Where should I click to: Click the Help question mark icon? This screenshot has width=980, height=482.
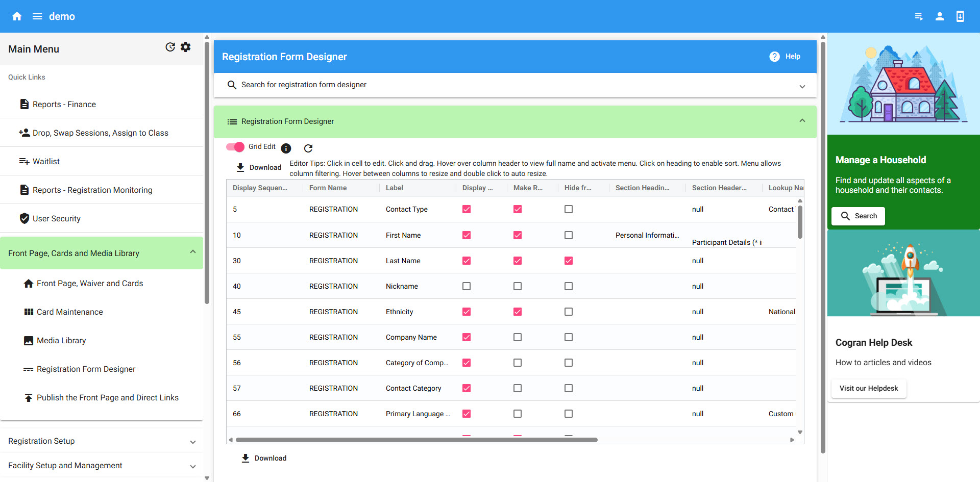[774, 57]
